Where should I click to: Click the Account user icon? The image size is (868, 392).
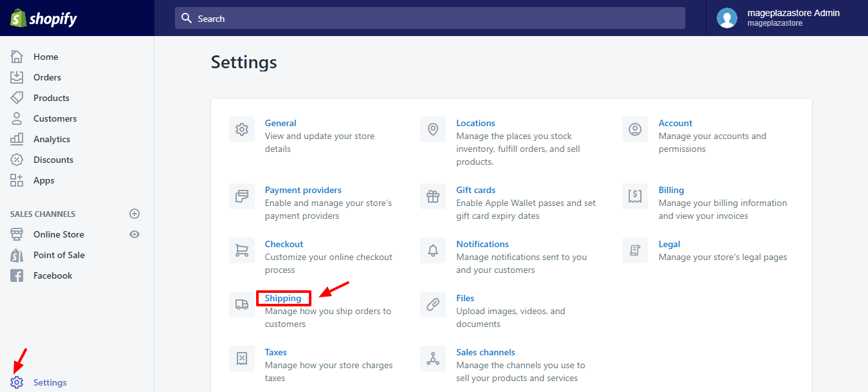pos(635,129)
